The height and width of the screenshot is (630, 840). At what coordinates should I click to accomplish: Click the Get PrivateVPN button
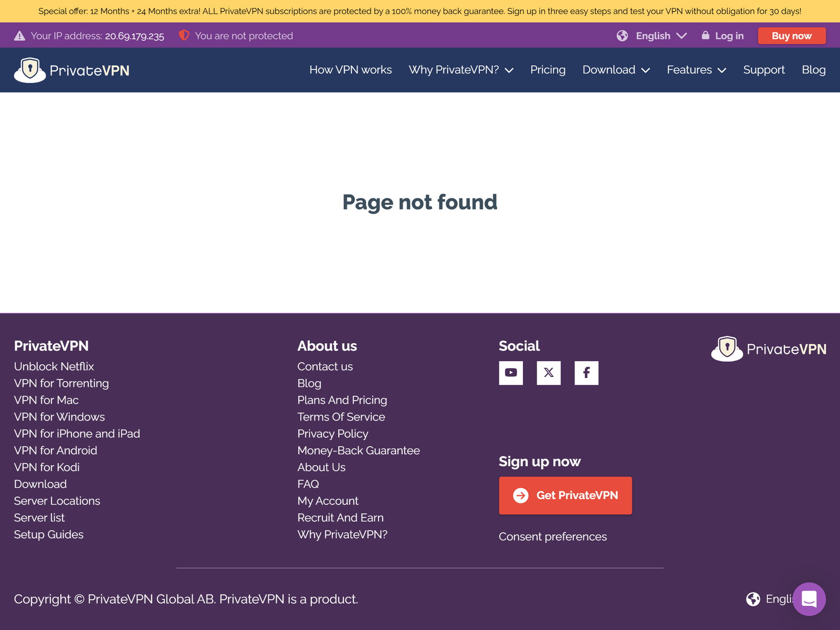pyautogui.click(x=565, y=496)
